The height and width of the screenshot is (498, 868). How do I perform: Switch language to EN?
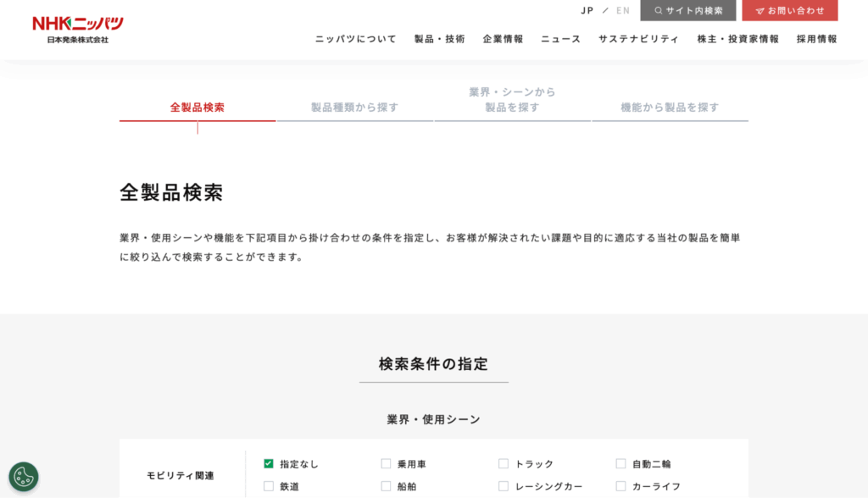(623, 11)
